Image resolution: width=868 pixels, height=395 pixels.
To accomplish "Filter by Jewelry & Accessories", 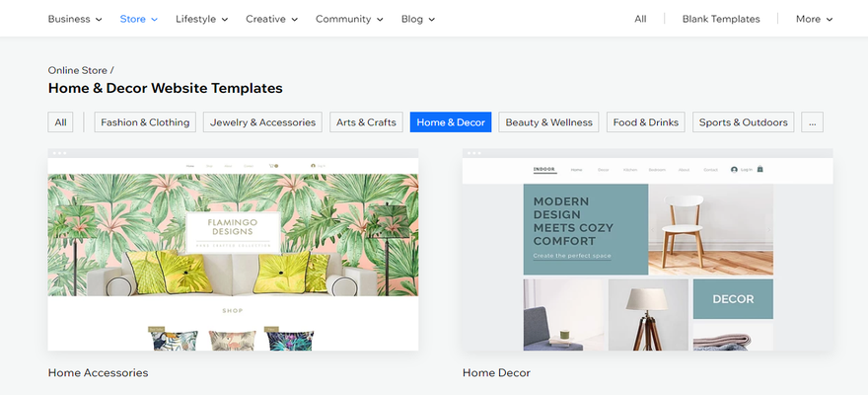I will coord(262,122).
